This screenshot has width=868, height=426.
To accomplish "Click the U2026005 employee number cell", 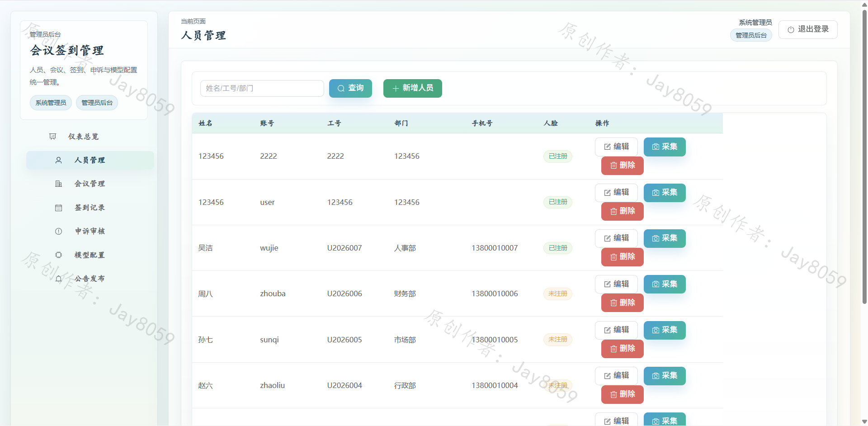I will tap(344, 340).
